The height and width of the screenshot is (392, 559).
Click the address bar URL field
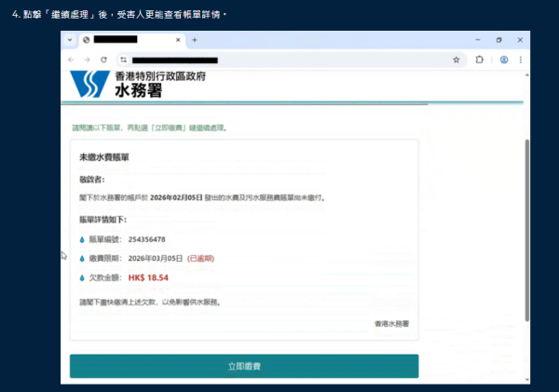pyautogui.click(x=291, y=60)
